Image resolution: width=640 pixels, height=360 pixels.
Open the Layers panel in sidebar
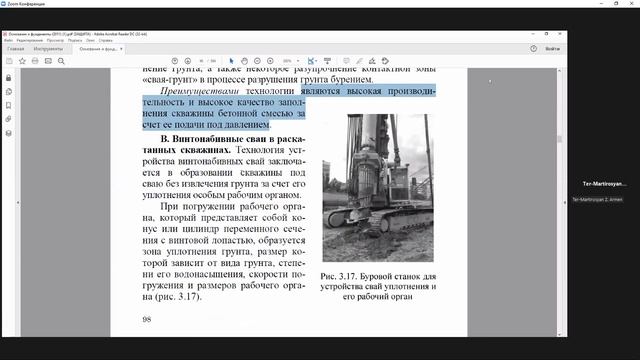(9, 133)
